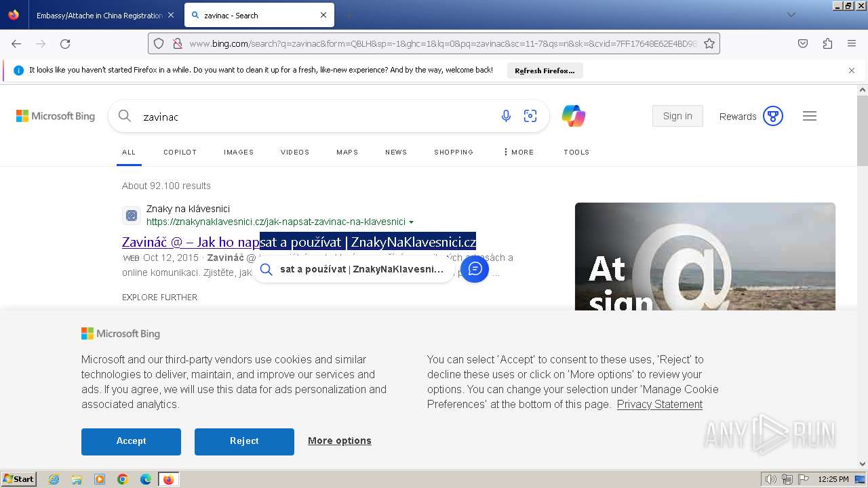868x488 pixels.
Task: Click the network tray icon
Action: pos(787,479)
